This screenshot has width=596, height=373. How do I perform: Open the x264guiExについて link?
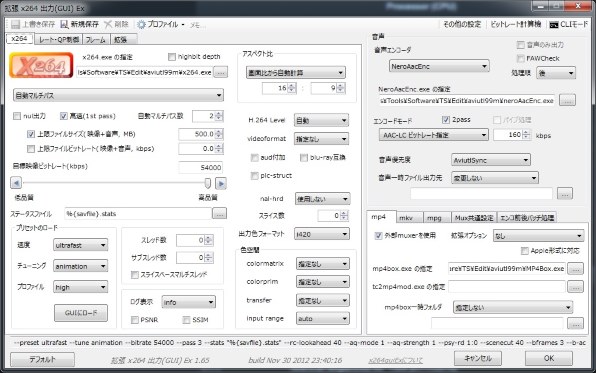click(395, 360)
